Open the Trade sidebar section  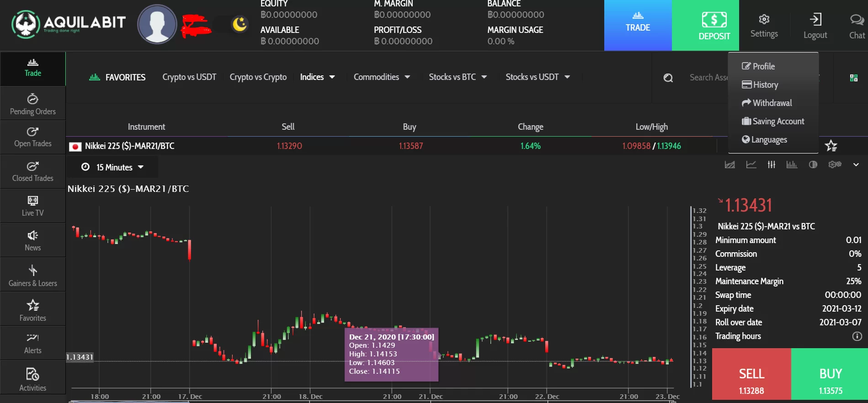[33, 69]
